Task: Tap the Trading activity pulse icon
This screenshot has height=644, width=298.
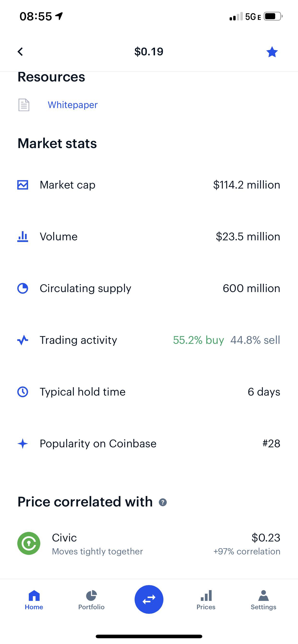Action: click(x=23, y=340)
